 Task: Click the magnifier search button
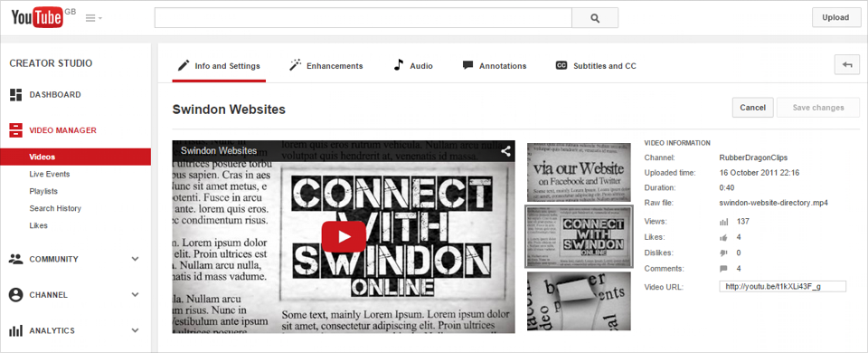[595, 18]
